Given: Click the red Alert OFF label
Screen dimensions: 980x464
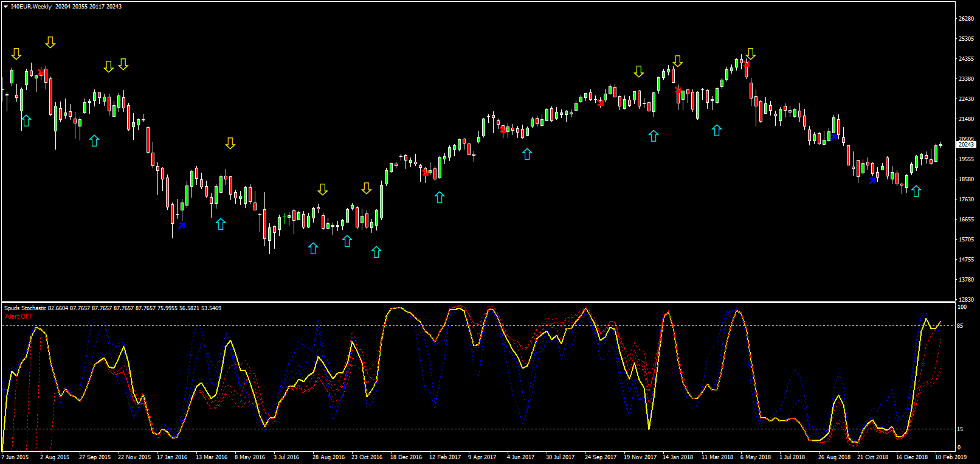Looking at the screenshot, I should [19, 316].
